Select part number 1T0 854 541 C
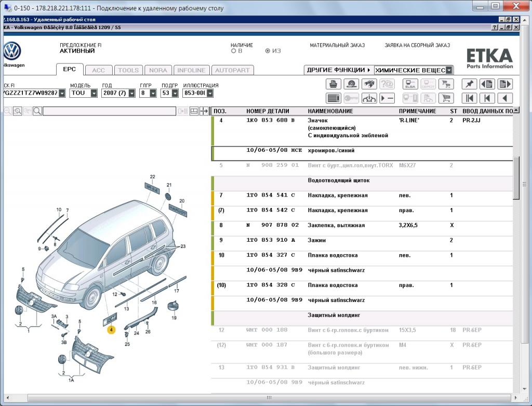532x406 pixels. pos(270,195)
